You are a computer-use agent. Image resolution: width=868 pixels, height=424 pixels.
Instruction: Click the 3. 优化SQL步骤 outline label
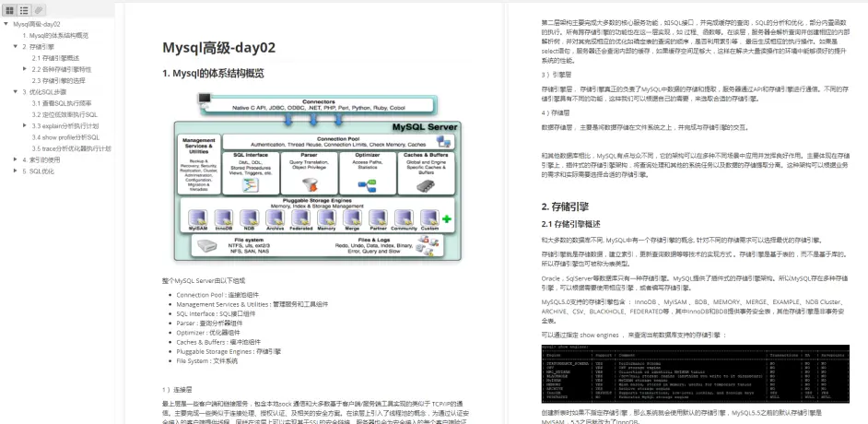44,92
